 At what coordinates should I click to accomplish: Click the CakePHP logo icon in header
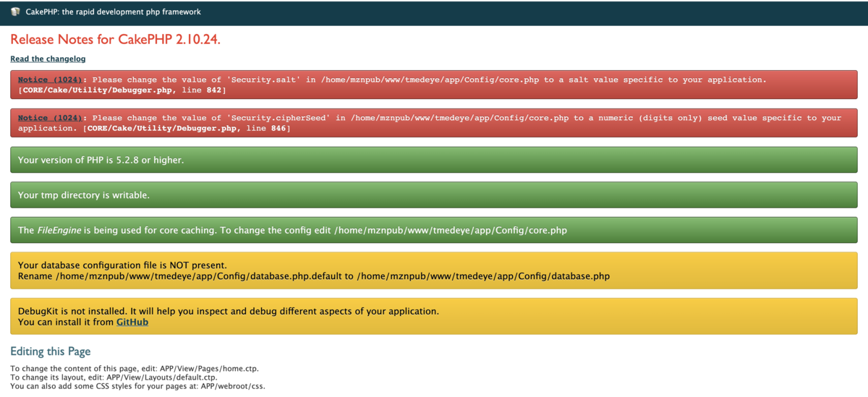(15, 12)
